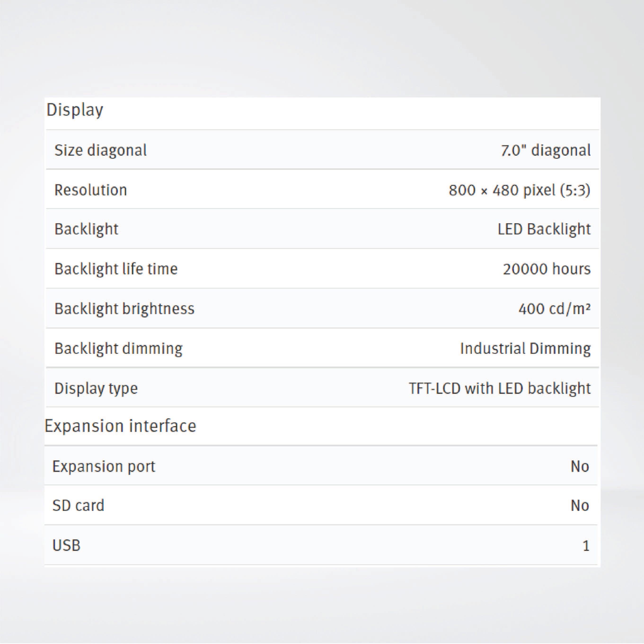Select the Backlight row label

86,229
